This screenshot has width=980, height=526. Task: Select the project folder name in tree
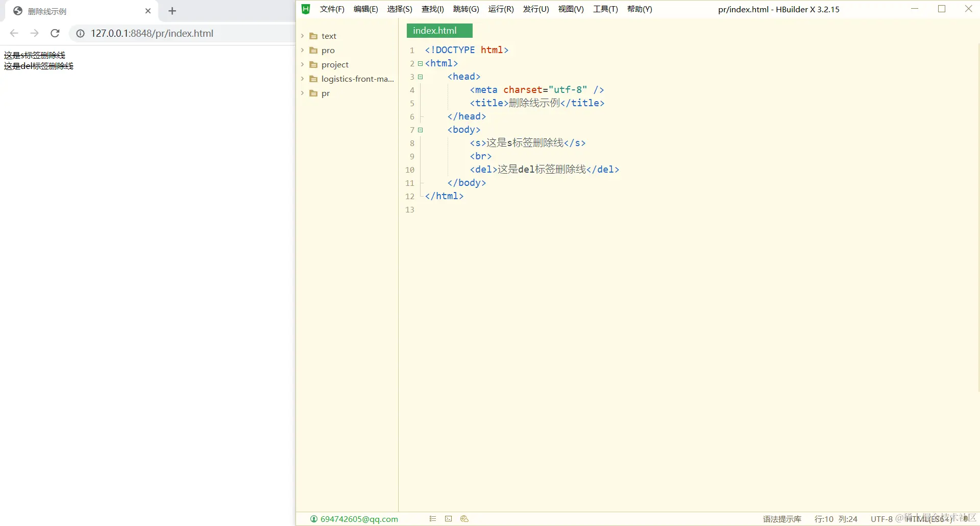tap(335, 65)
